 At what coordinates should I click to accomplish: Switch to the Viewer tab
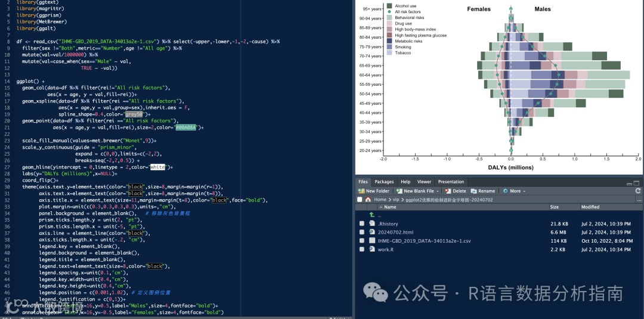pyautogui.click(x=425, y=182)
